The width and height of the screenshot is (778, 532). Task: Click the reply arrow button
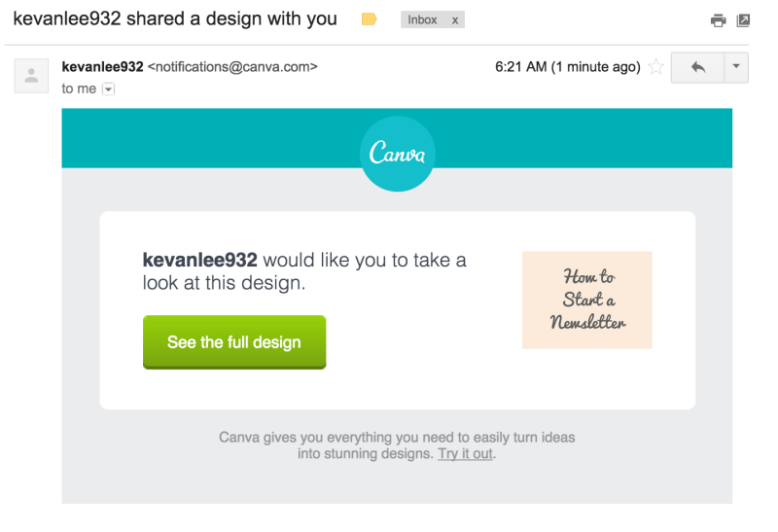click(x=697, y=67)
